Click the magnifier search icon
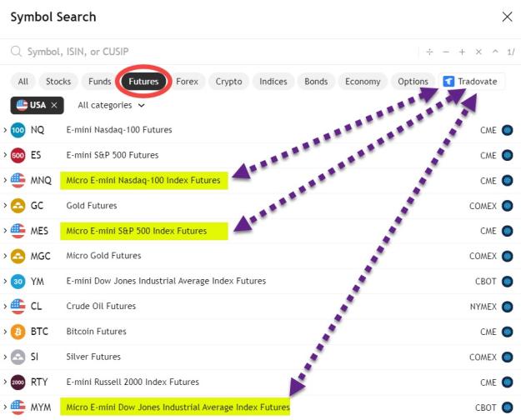This screenshot has width=521, height=420. click(16, 52)
